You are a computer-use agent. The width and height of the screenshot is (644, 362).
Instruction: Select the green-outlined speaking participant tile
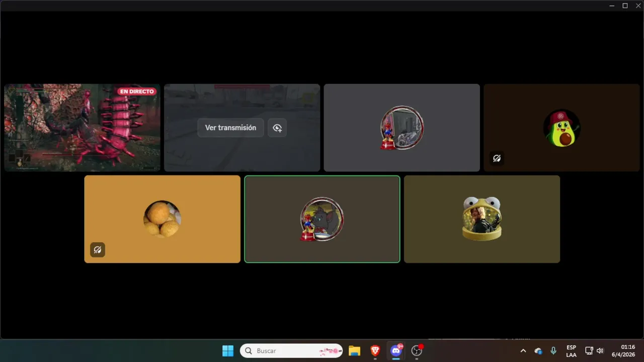point(322,219)
